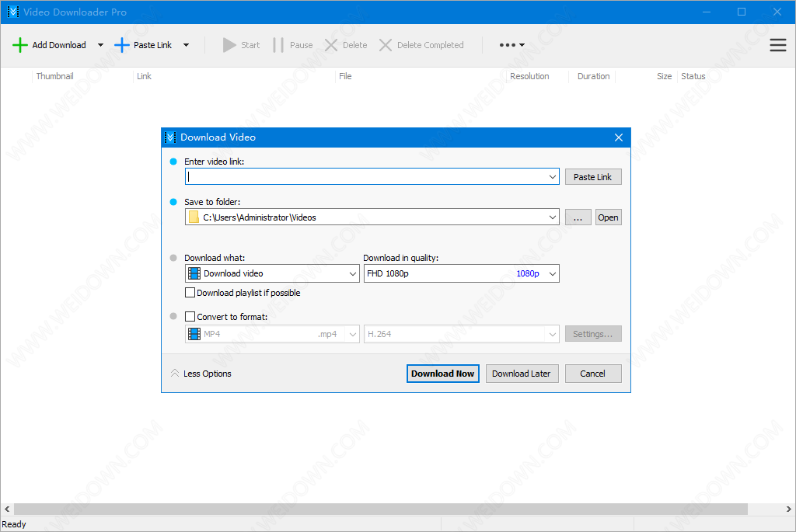Click the Start toolbar label

250,45
